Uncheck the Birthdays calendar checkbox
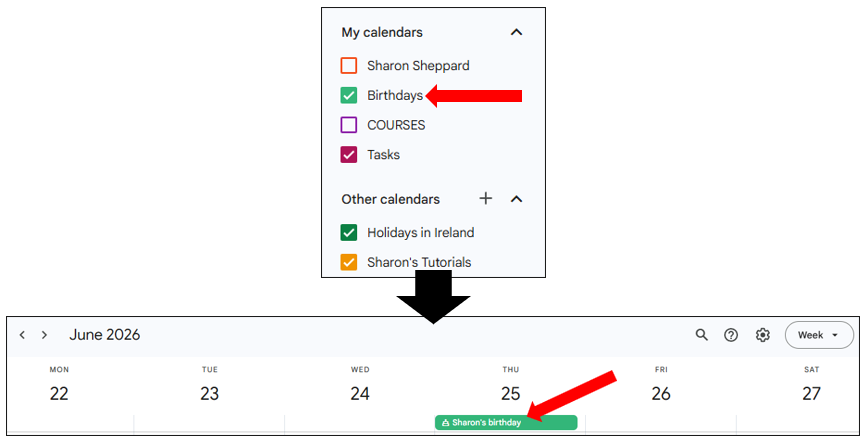864x442 pixels. pos(349,96)
